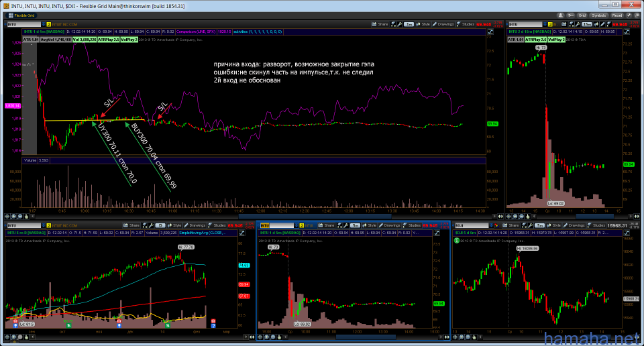Toggle AvgVol label in main chart

(x=56, y=40)
